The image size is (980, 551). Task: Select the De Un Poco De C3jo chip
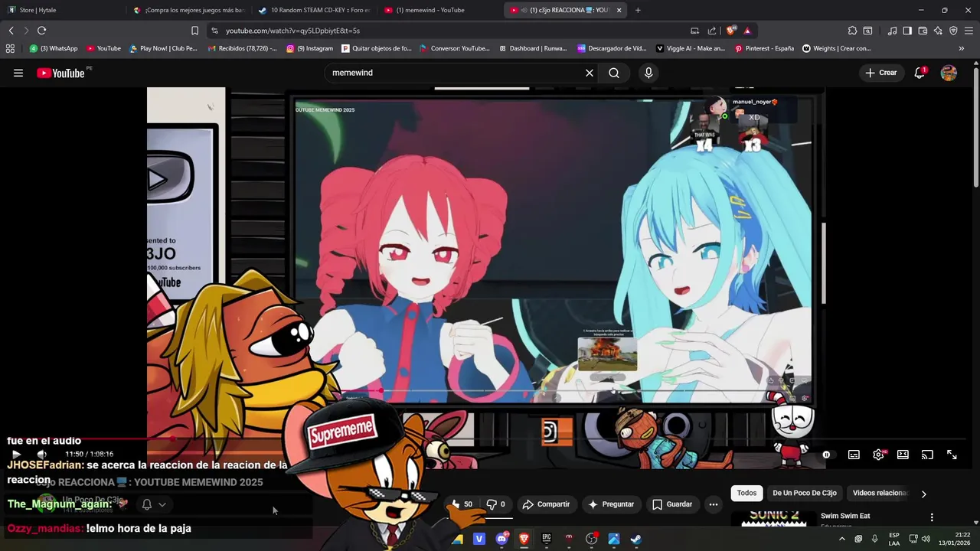(x=804, y=493)
